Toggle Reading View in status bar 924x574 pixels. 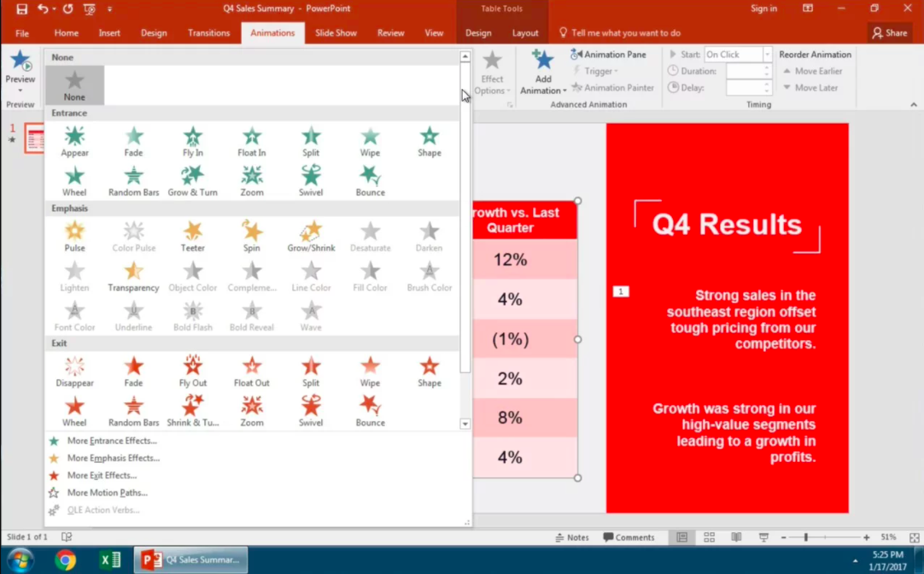click(x=736, y=537)
